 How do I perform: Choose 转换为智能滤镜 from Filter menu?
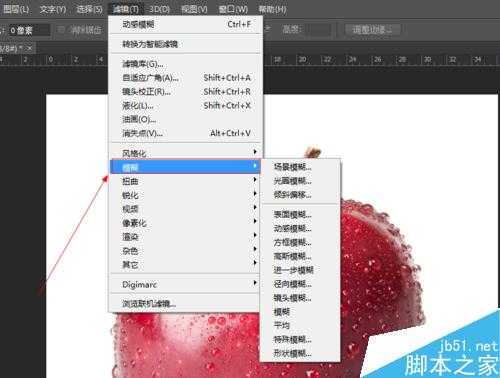pos(186,44)
